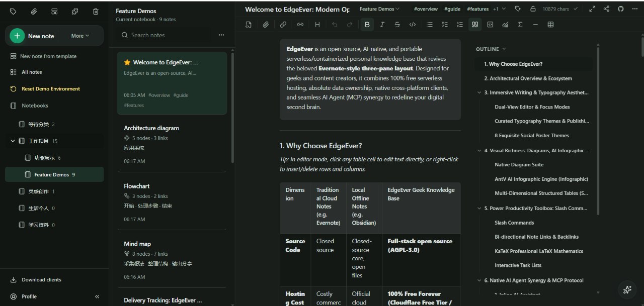Toggle italic formatting
This screenshot has width=644, height=306.
(x=382, y=25)
